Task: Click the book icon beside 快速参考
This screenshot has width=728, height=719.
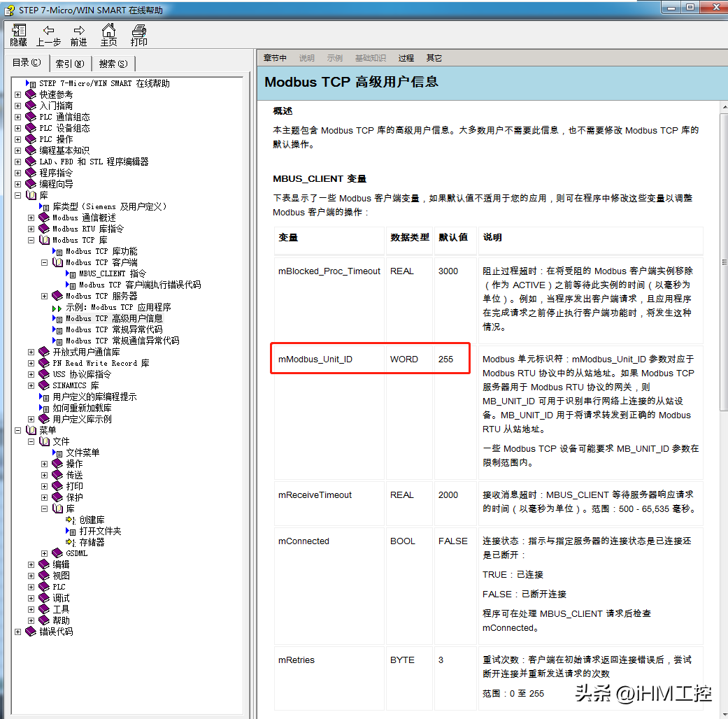Action: 31,94
